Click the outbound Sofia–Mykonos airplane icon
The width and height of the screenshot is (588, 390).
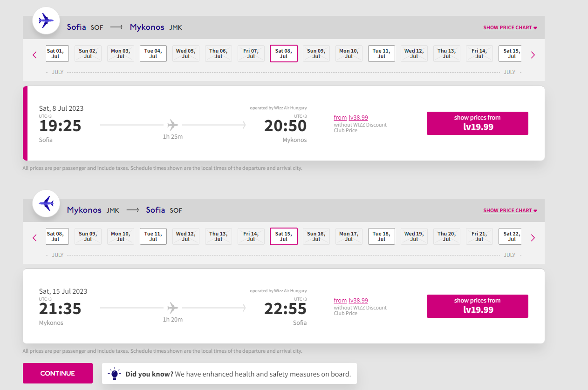46,20
